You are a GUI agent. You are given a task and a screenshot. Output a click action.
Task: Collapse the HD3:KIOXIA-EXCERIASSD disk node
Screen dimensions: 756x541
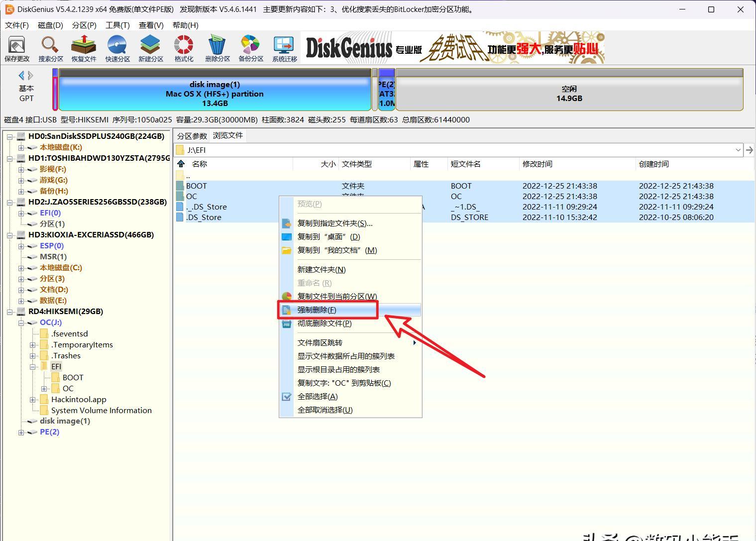9,235
